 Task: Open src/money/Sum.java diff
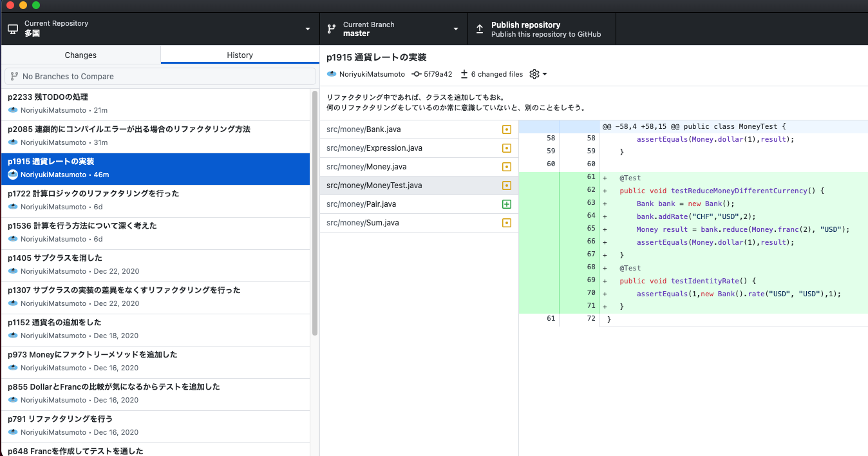pos(419,223)
